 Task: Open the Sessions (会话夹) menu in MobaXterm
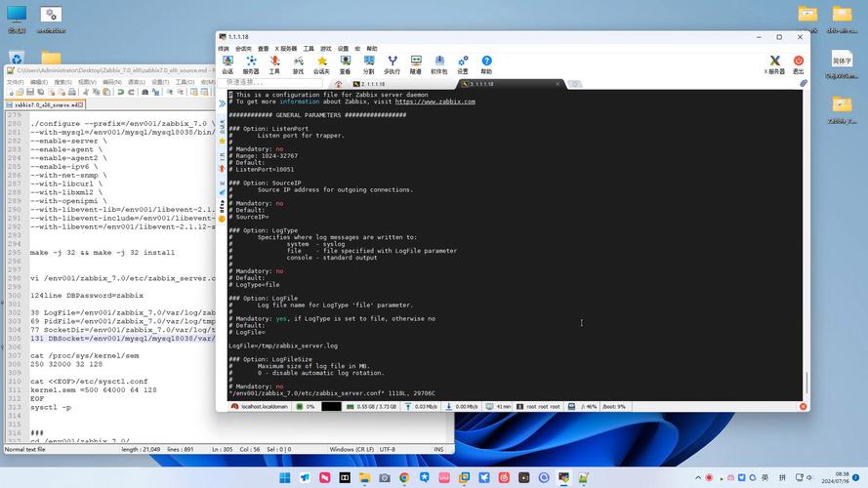pyautogui.click(x=243, y=49)
